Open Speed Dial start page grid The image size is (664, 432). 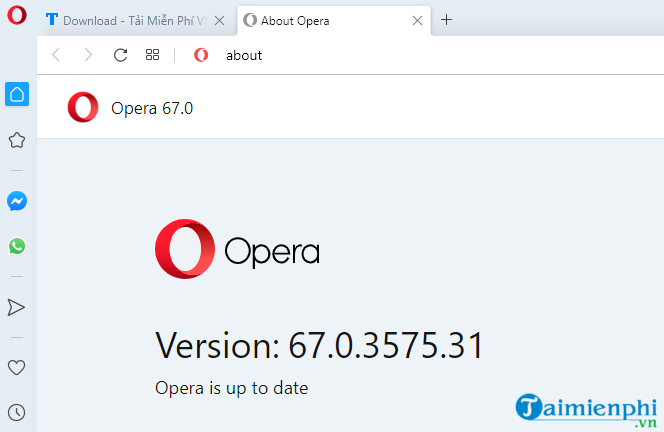point(152,55)
